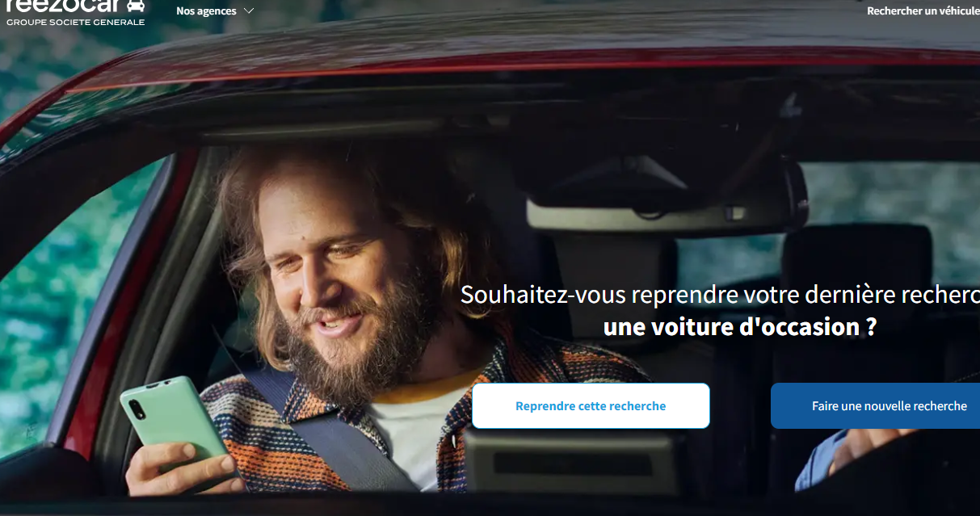
Task: Click the Groupe Societe Generale tagline
Action: tap(75, 22)
